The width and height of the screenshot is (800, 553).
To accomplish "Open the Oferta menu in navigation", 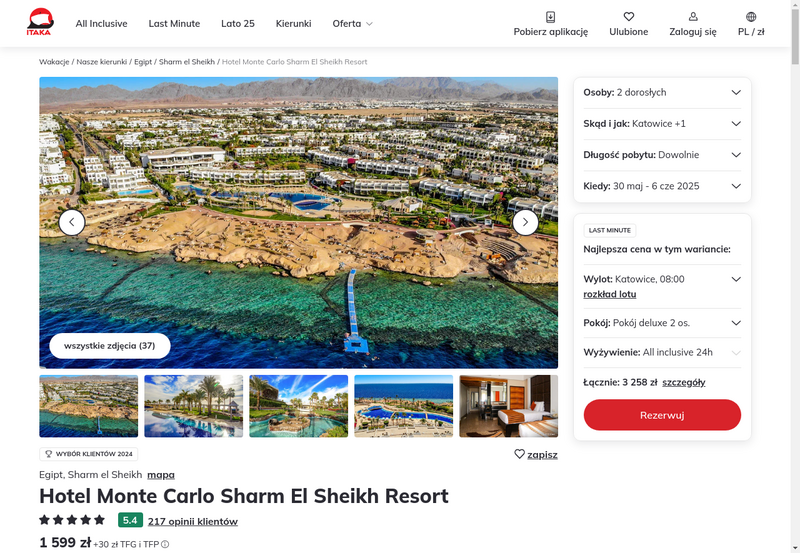I will [x=352, y=23].
